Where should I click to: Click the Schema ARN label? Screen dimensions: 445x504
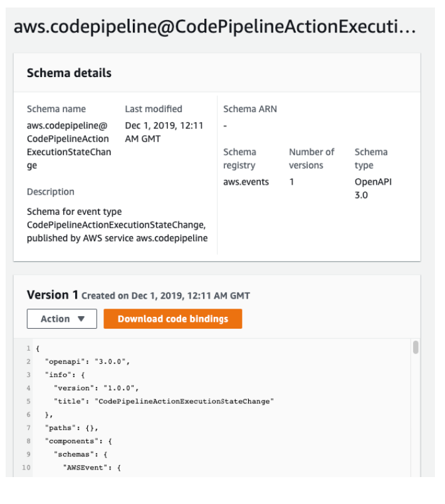coord(250,109)
